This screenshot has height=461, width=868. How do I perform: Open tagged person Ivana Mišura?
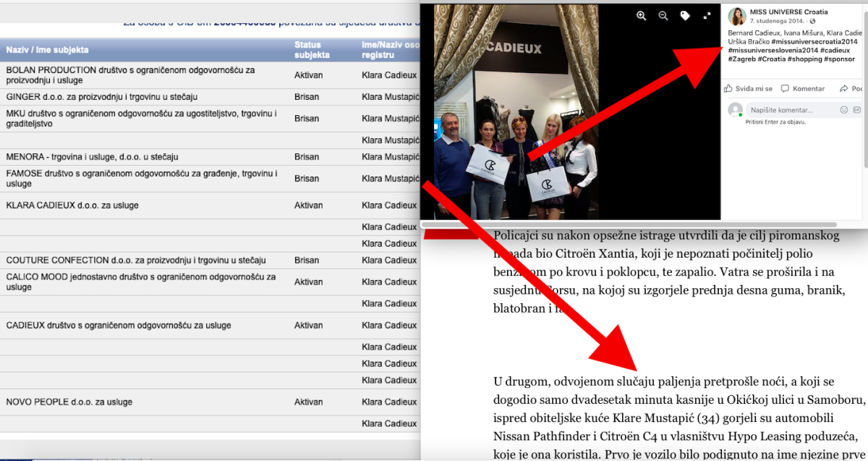point(804,33)
